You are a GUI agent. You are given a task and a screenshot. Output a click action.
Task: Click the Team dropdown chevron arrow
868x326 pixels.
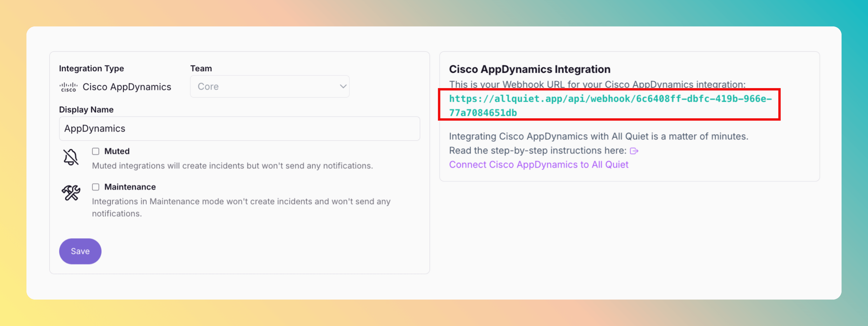(x=343, y=87)
